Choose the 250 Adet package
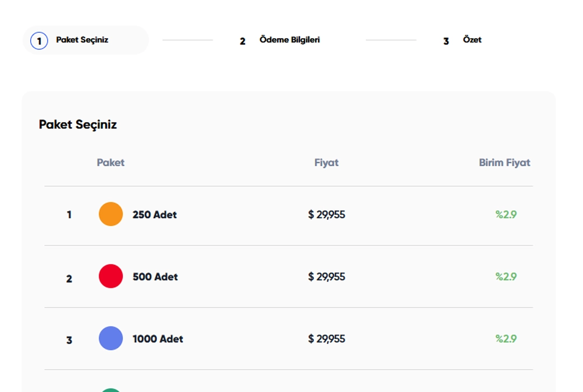 pos(154,214)
